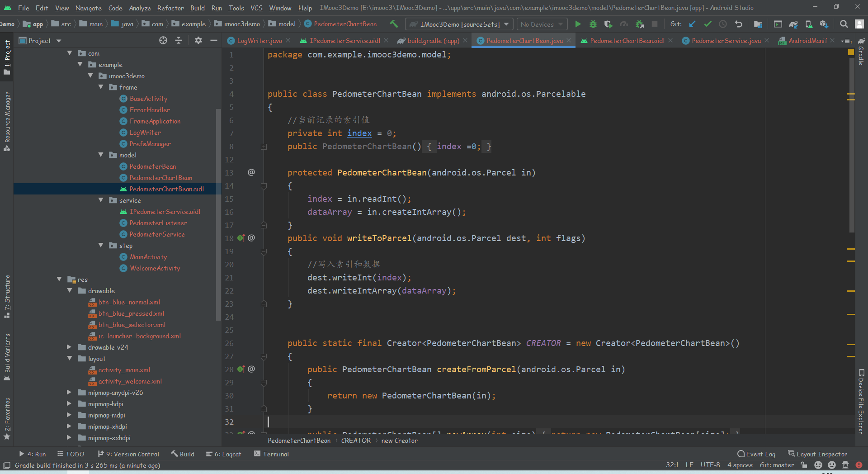The image size is (868, 474).
Task: Switch to PedometerService.java tab
Action: click(x=726, y=41)
